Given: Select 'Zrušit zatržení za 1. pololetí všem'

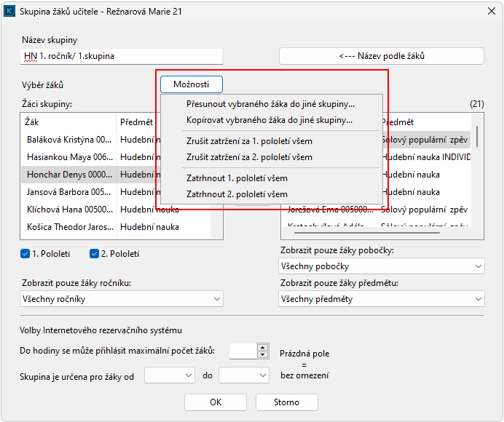Looking at the screenshot, I should 249,141.
